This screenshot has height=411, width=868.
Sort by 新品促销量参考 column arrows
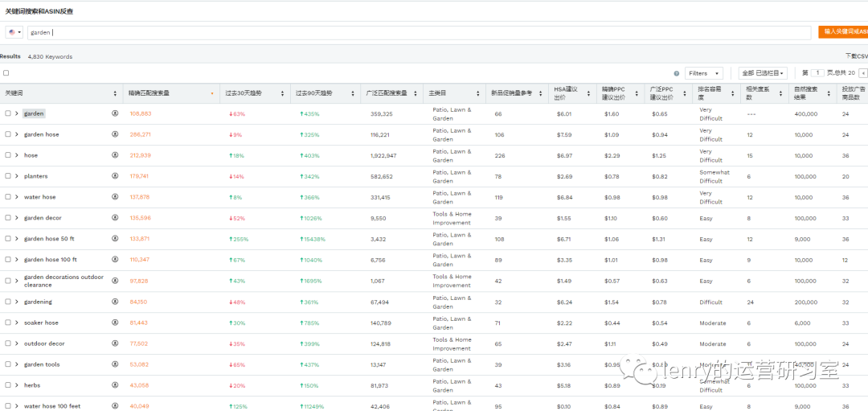click(x=540, y=93)
